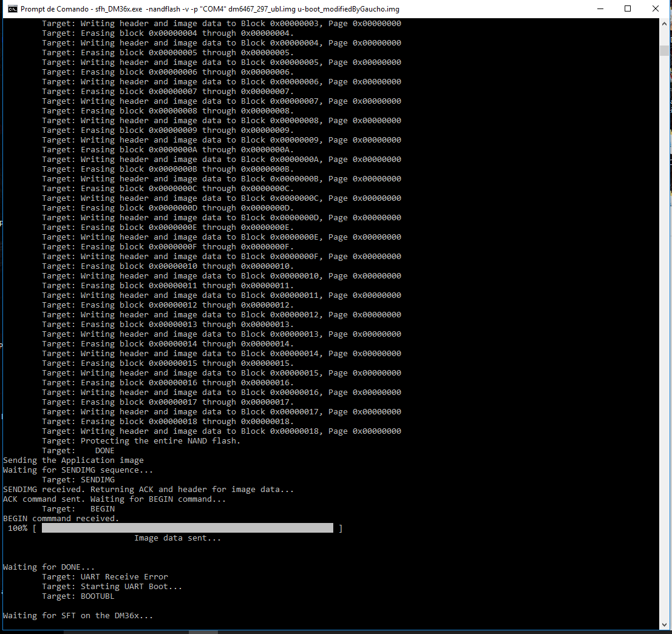Open the Command Prompt system menu icon
The image size is (672, 634).
pos(12,9)
